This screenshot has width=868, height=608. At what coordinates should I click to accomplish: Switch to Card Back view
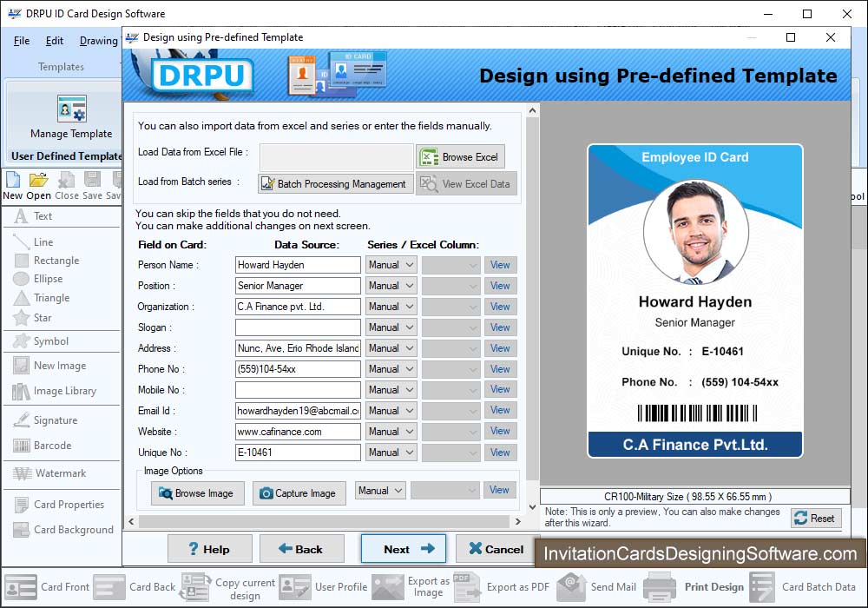(x=134, y=587)
